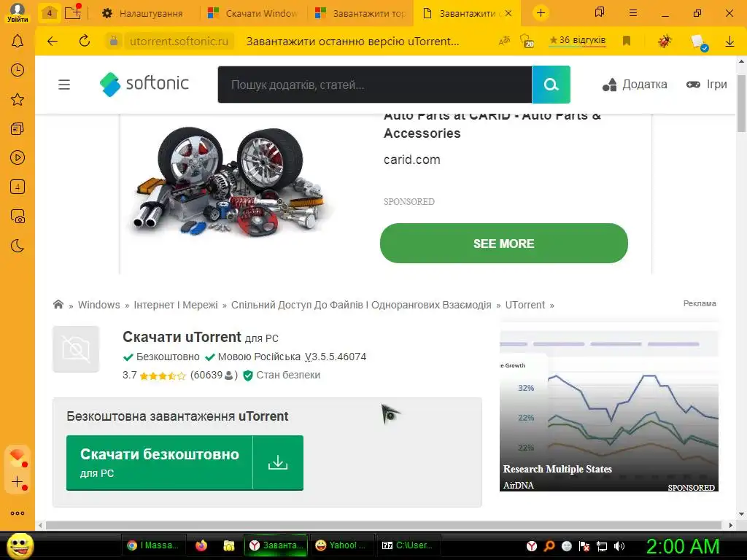This screenshot has width=747, height=560.
Task: Click the page translate icon
Action: [504, 41]
